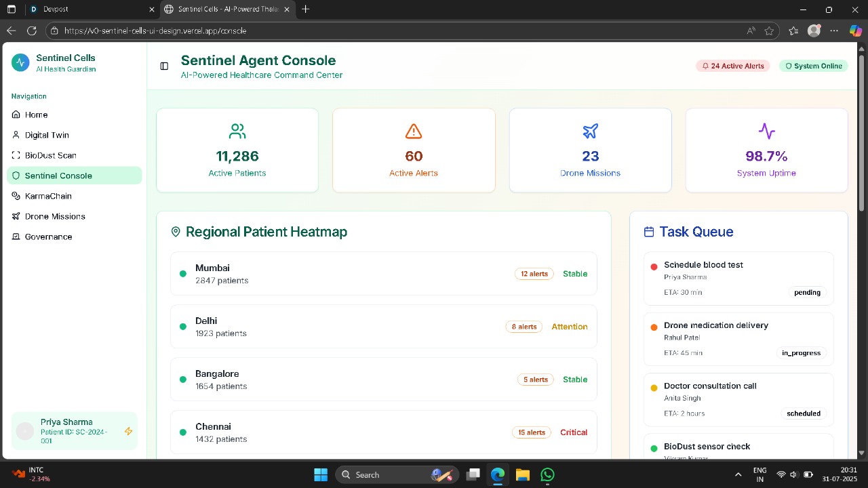Toggle the sidebar panel icon
868x488 pixels.
pos(164,66)
